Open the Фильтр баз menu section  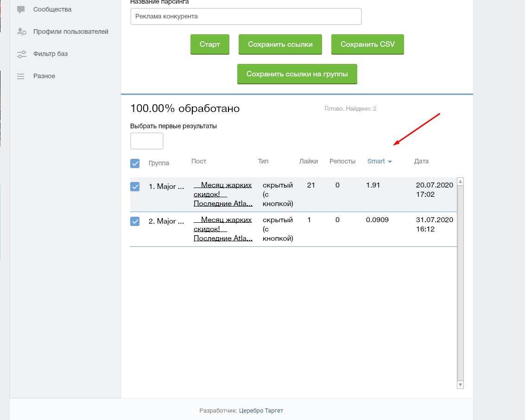[x=50, y=54]
